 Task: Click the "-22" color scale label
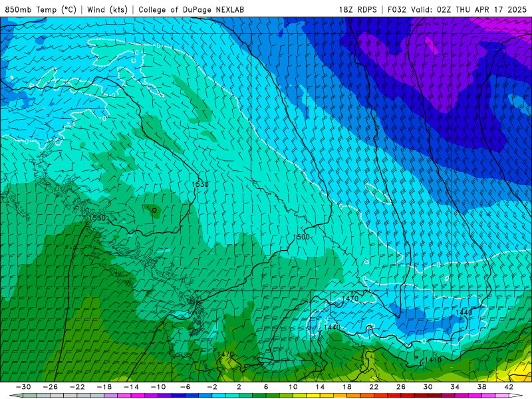tap(77, 387)
